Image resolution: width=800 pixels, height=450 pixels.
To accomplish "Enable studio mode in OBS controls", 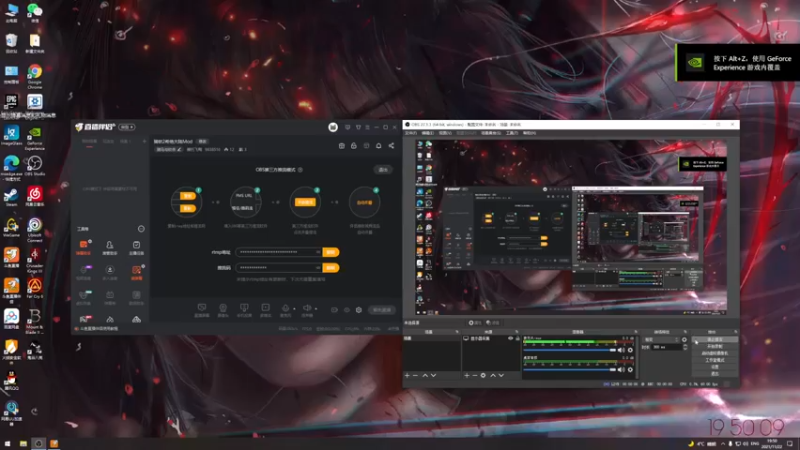I will (x=714, y=360).
